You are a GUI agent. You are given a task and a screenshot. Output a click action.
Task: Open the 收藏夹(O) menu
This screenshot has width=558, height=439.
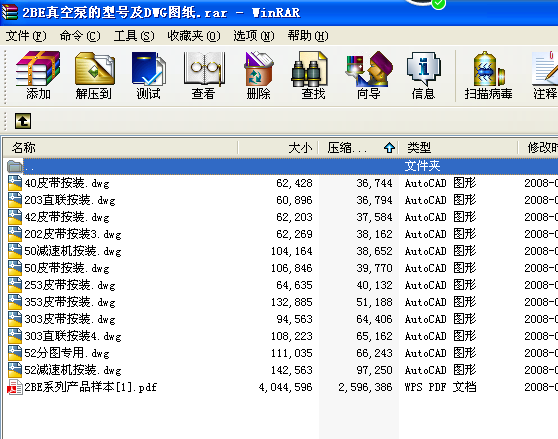click(194, 36)
